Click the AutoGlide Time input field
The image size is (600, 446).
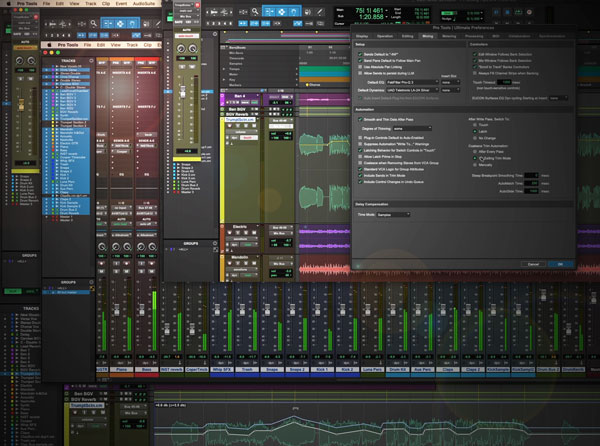531,190
